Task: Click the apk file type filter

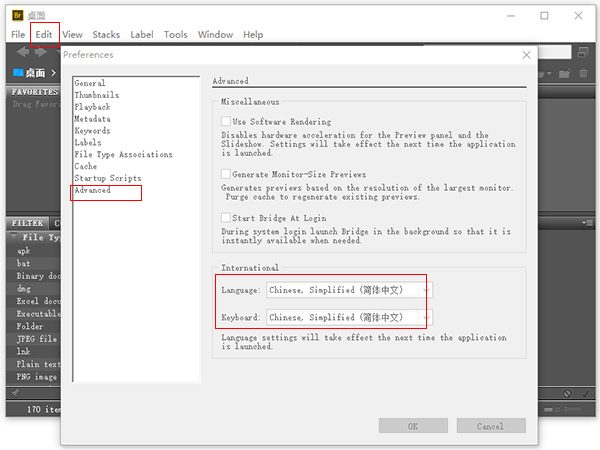Action: (24, 251)
